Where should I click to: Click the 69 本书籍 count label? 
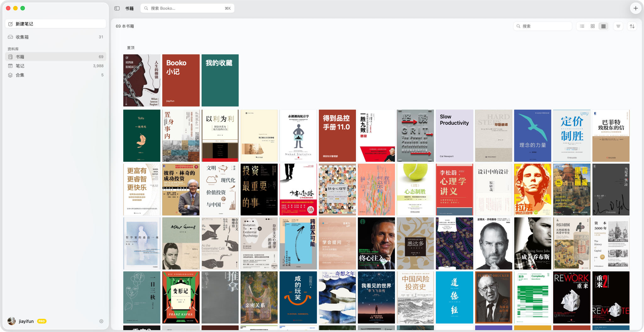tap(125, 26)
